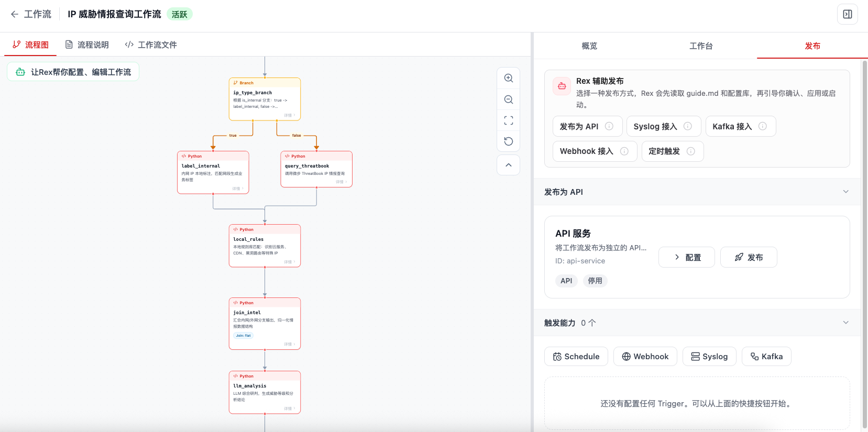Add a Syslog trigger
868x432 pixels.
pyautogui.click(x=710, y=357)
